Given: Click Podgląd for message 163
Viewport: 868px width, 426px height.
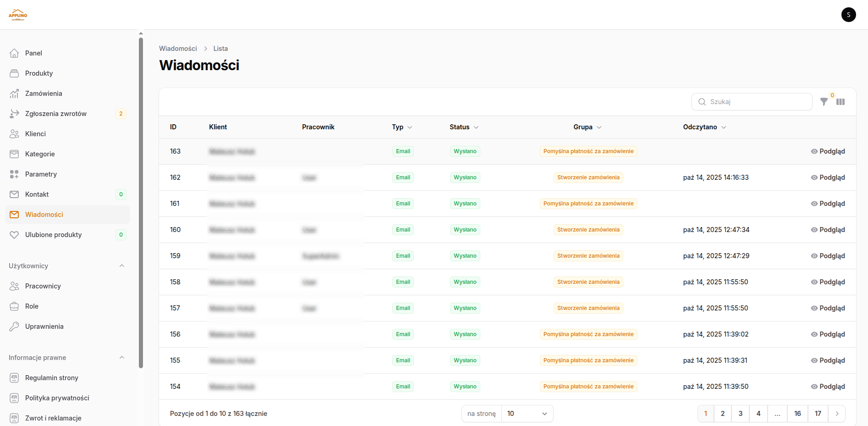Looking at the screenshot, I should [x=828, y=151].
